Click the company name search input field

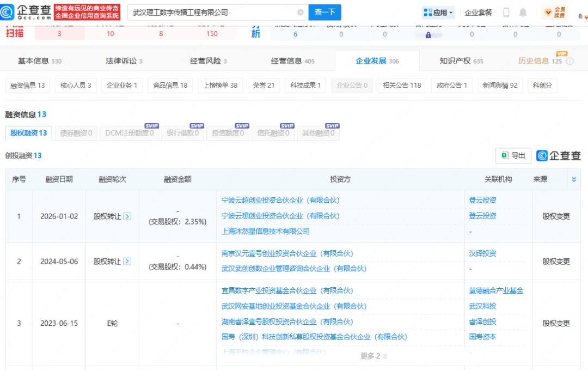point(212,13)
